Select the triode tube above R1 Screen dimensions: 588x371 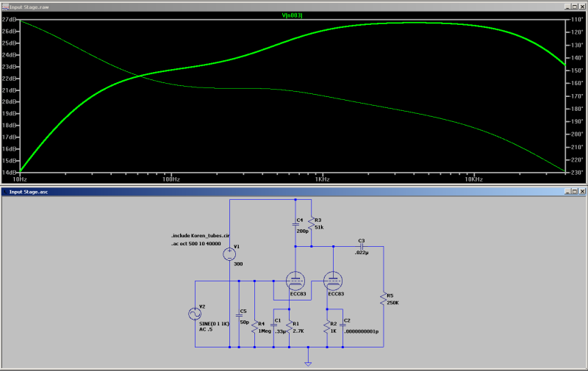295,281
